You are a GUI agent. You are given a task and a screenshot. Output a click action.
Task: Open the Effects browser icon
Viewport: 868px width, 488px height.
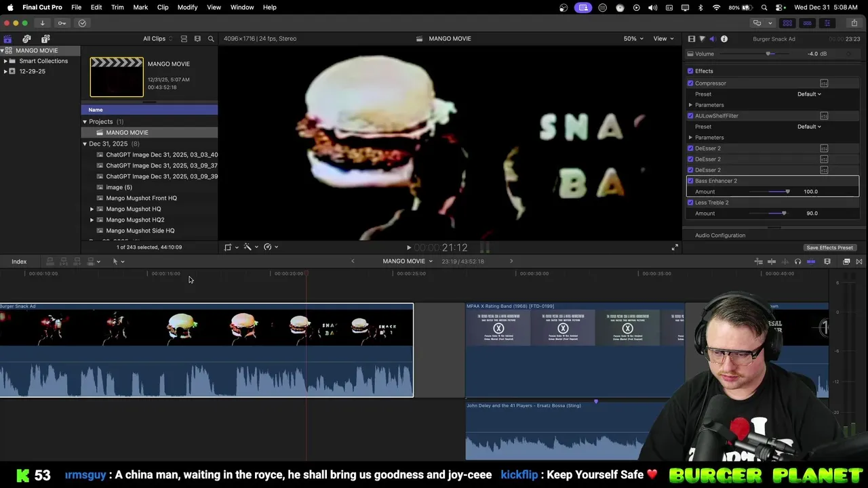point(846,262)
